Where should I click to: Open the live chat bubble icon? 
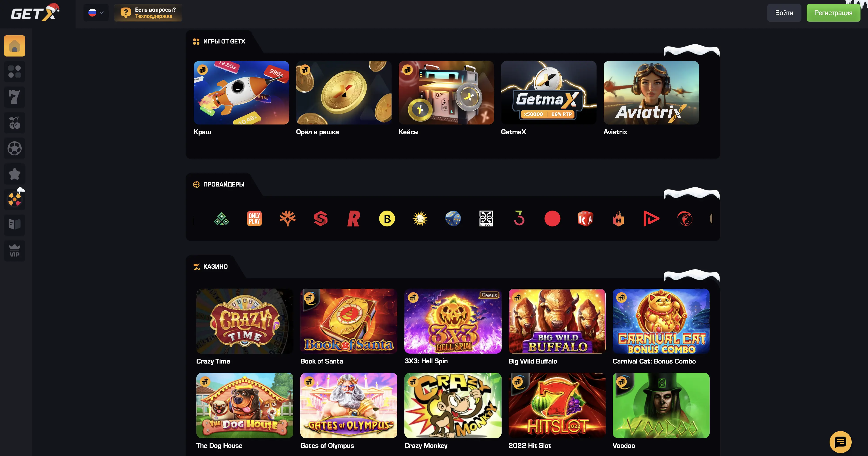click(840, 442)
